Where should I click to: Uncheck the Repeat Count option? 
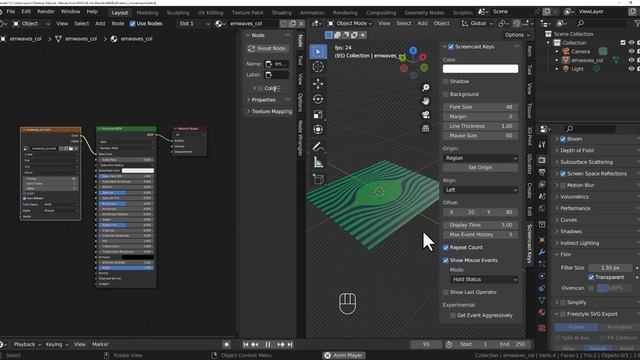(446, 247)
